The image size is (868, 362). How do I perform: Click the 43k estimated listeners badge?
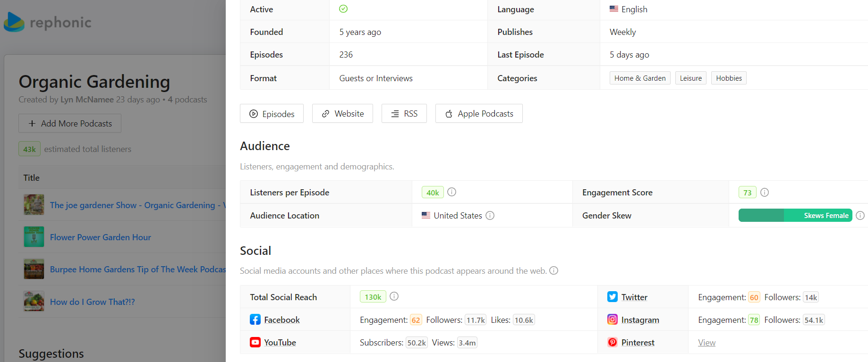29,149
